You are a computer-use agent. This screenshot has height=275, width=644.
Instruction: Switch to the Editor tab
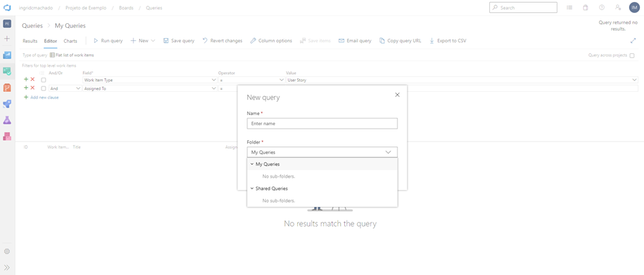(x=50, y=41)
